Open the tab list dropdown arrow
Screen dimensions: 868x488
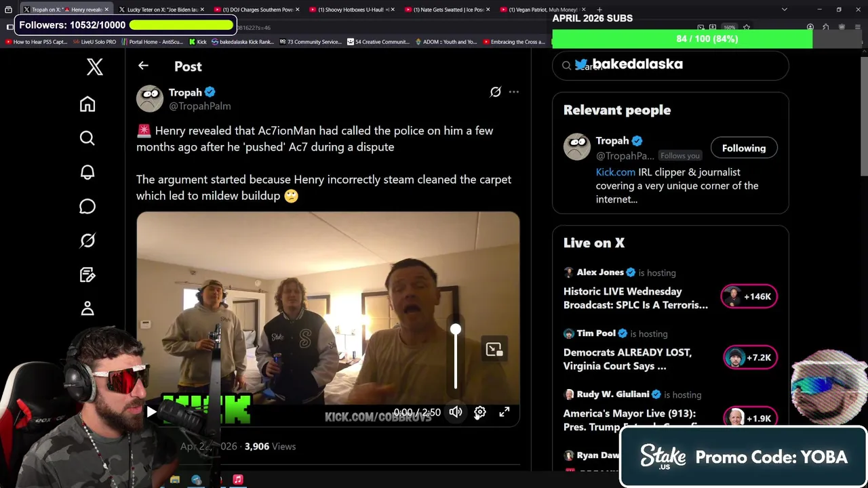point(785,9)
